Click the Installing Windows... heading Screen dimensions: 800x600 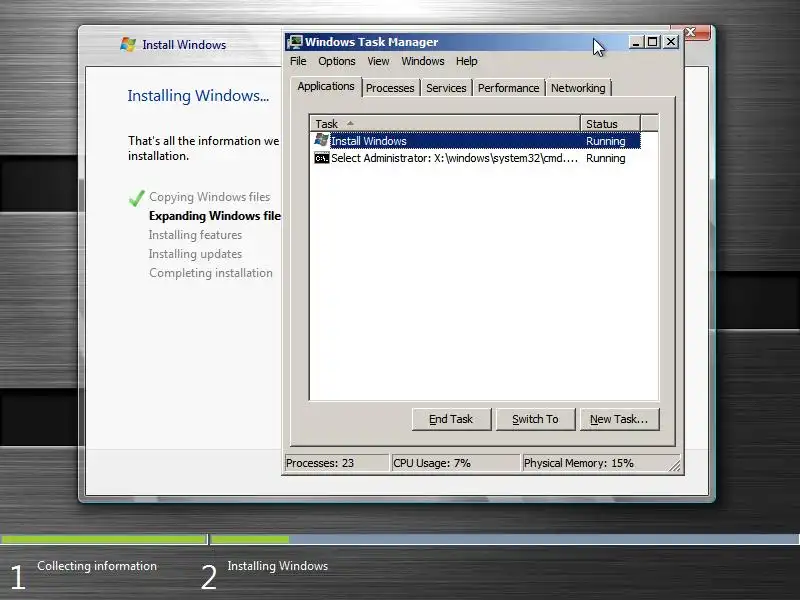click(198, 96)
